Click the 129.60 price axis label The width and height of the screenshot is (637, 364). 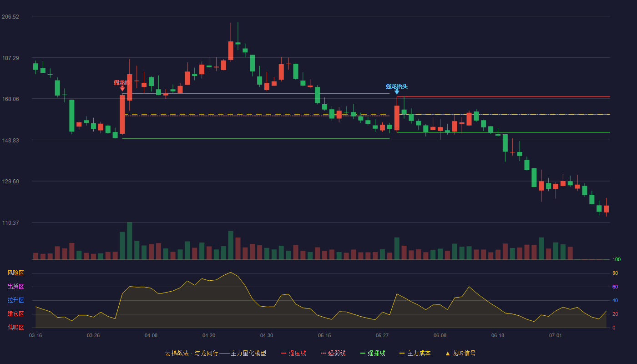[10, 181]
